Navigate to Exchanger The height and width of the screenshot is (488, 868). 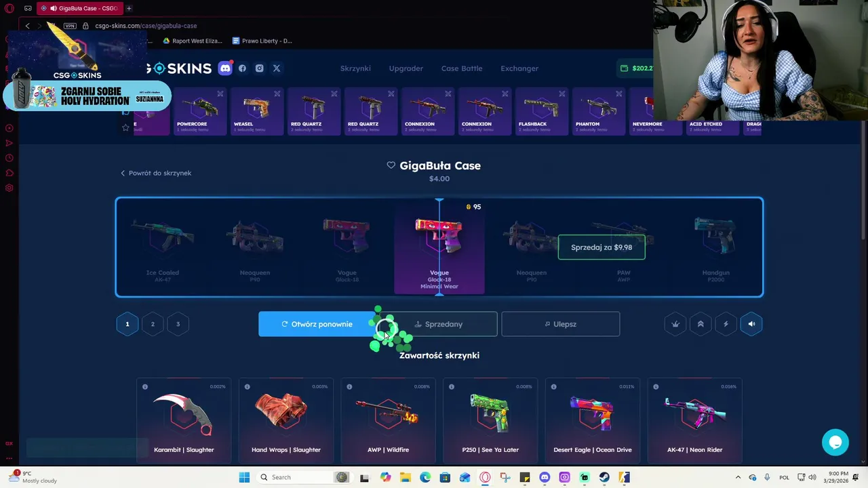point(519,68)
